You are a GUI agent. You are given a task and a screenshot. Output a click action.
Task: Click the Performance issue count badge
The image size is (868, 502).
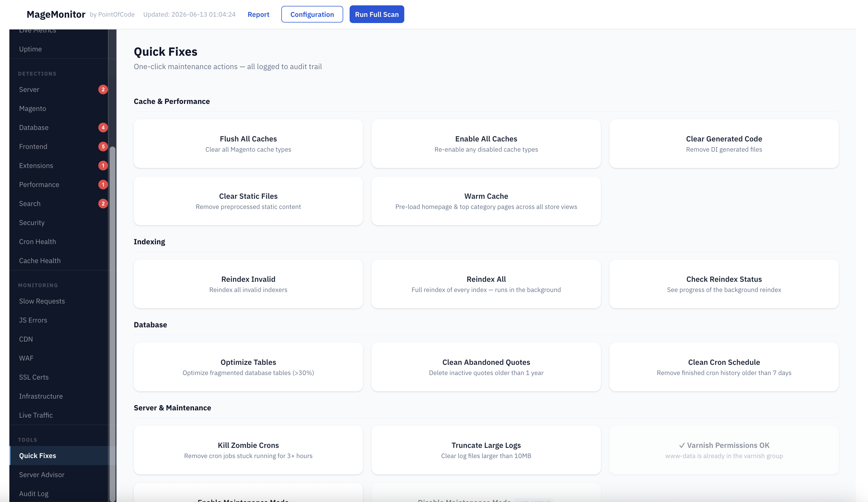(x=103, y=185)
